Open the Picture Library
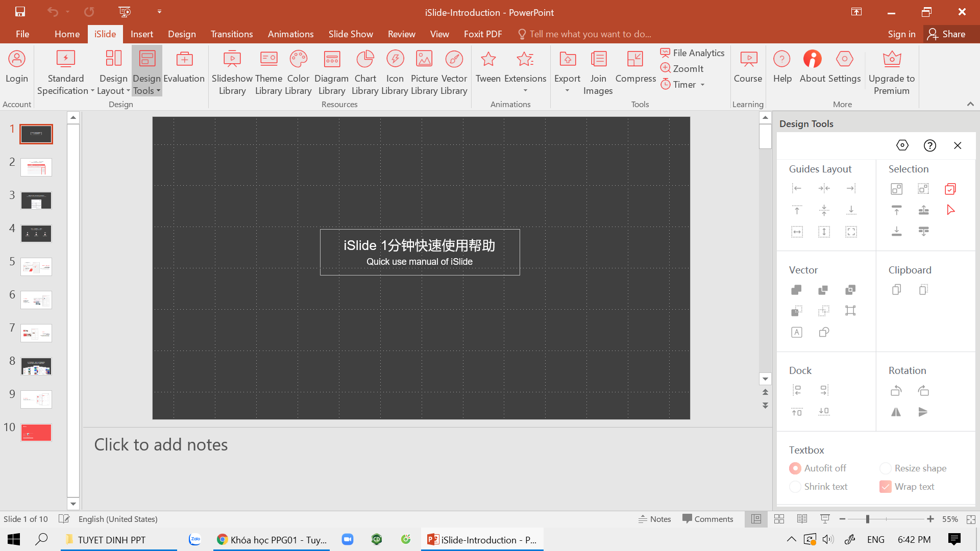Screen dimensions: 980x551 click(424, 72)
